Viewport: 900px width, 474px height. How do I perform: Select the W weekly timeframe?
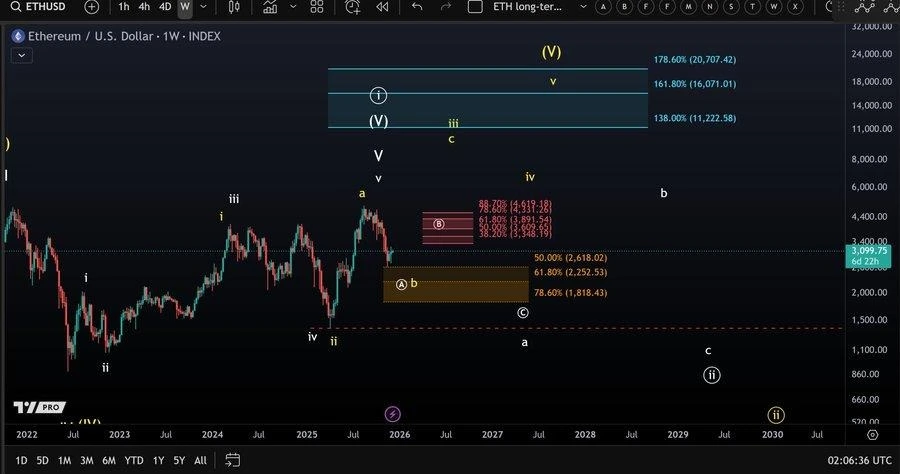(x=185, y=7)
